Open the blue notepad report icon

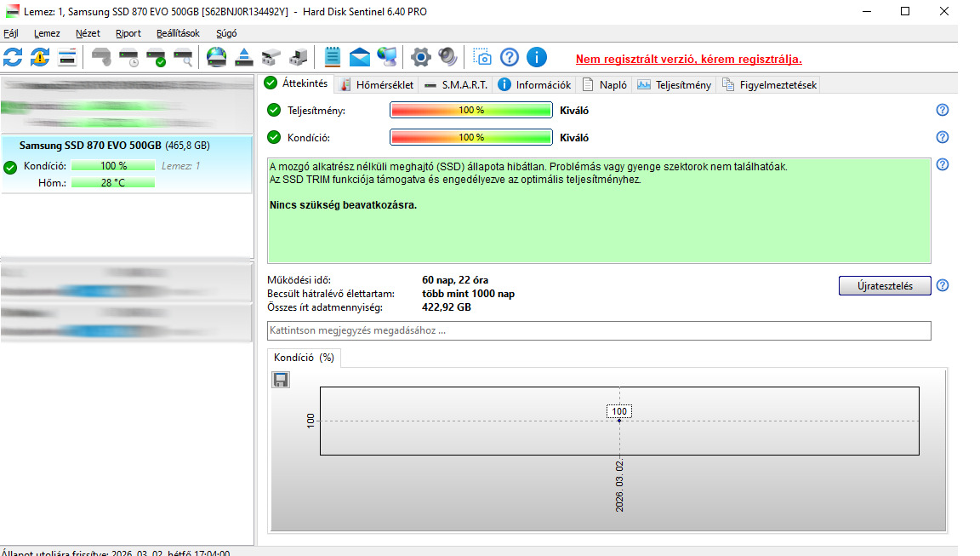coord(333,58)
